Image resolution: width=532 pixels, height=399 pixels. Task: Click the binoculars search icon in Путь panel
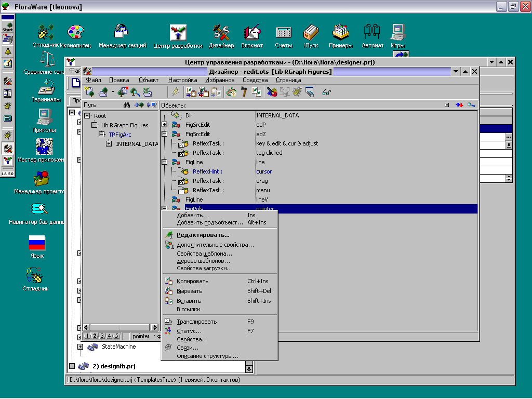[126, 105]
